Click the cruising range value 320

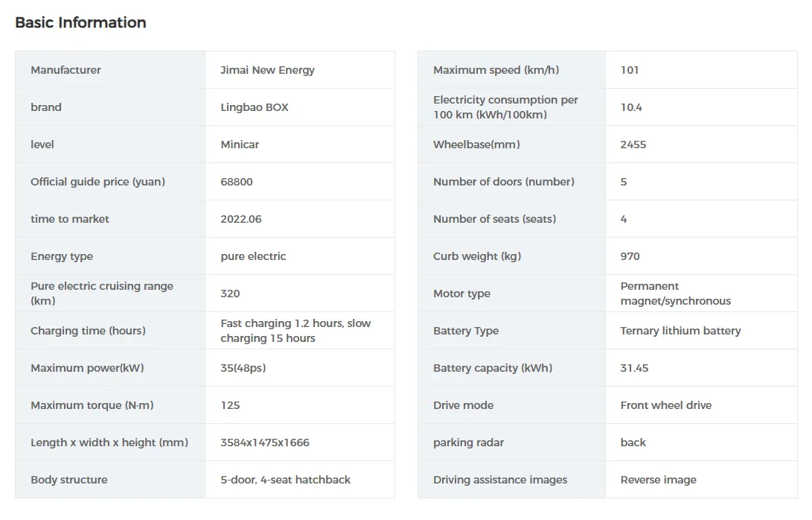(230, 294)
